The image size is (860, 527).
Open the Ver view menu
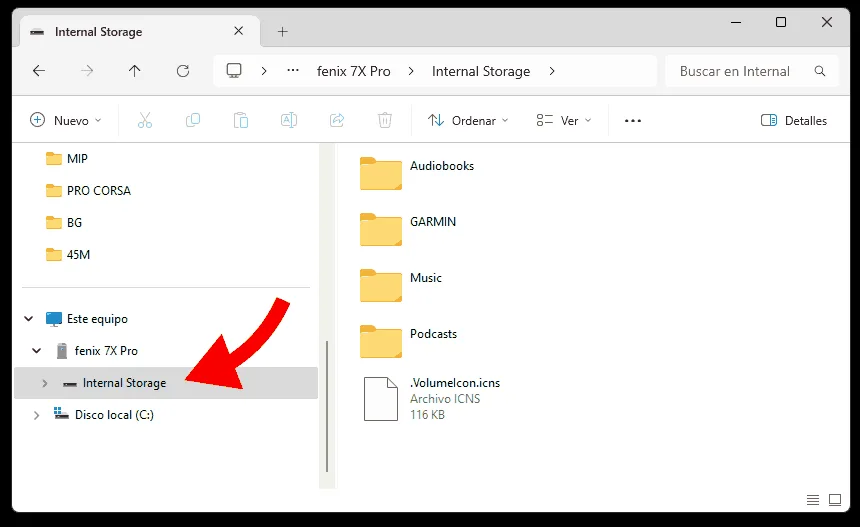point(564,121)
